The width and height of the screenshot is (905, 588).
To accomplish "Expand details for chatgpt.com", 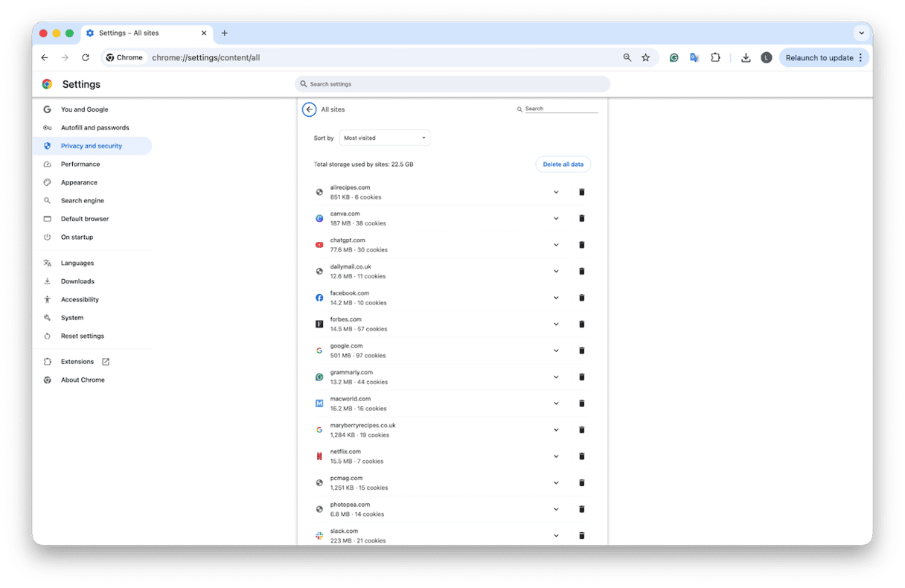I will point(556,244).
